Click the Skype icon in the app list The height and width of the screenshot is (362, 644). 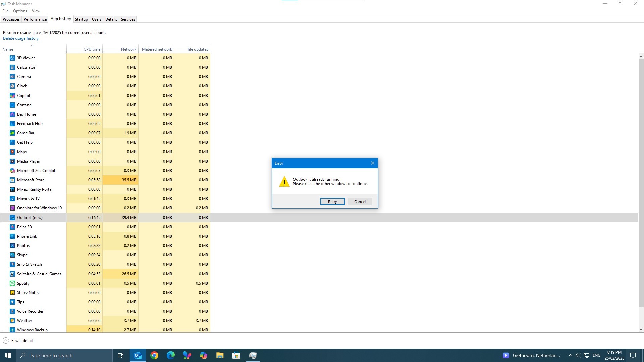[12, 255]
